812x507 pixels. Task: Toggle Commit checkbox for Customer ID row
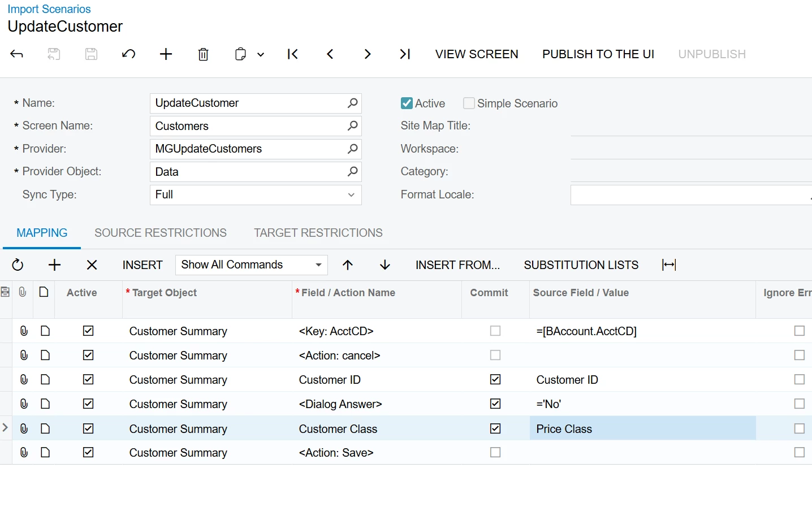click(495, 380)
